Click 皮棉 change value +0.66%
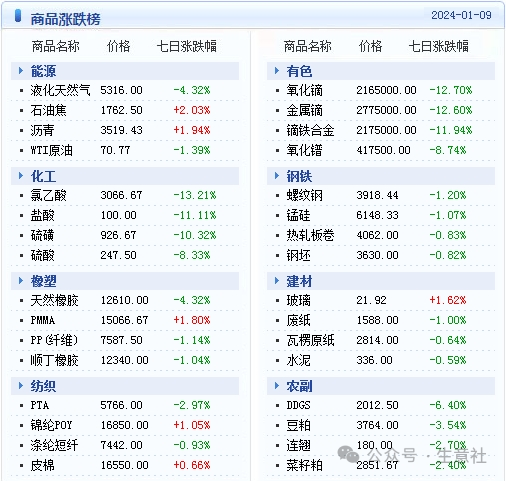Image resolution: width=506 pixels, height=481 pixels. (x=192, y=465)
